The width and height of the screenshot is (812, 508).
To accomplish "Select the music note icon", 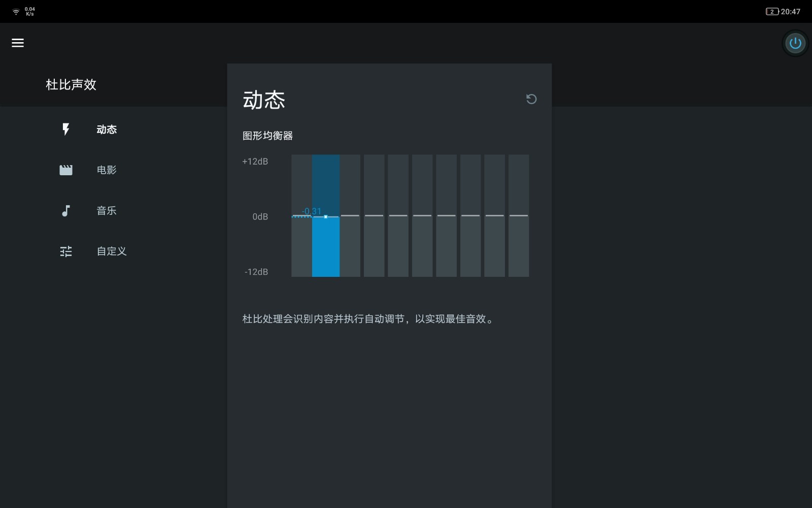I will [66, 210].
